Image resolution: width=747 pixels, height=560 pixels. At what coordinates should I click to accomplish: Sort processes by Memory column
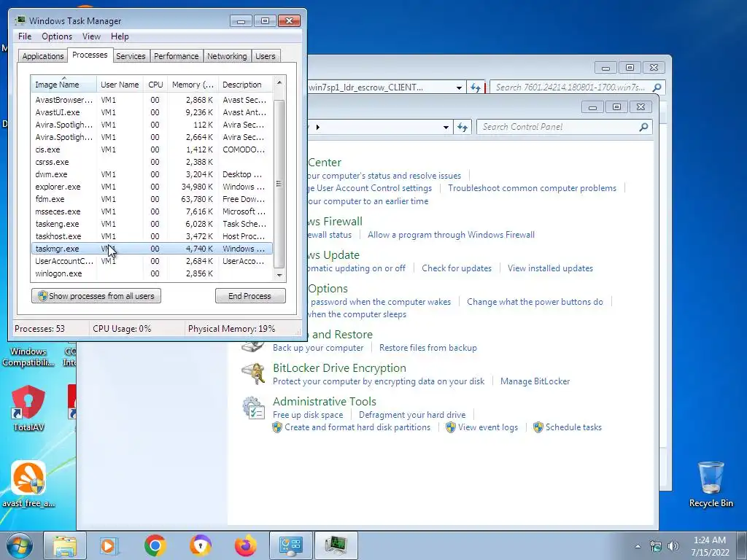[x=193, y=85]
